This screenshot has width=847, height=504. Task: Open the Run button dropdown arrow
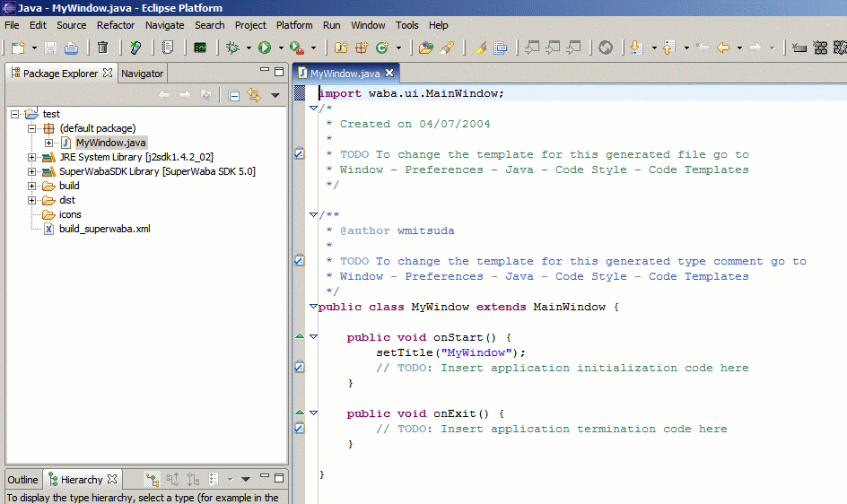click(x=281, y=48)
